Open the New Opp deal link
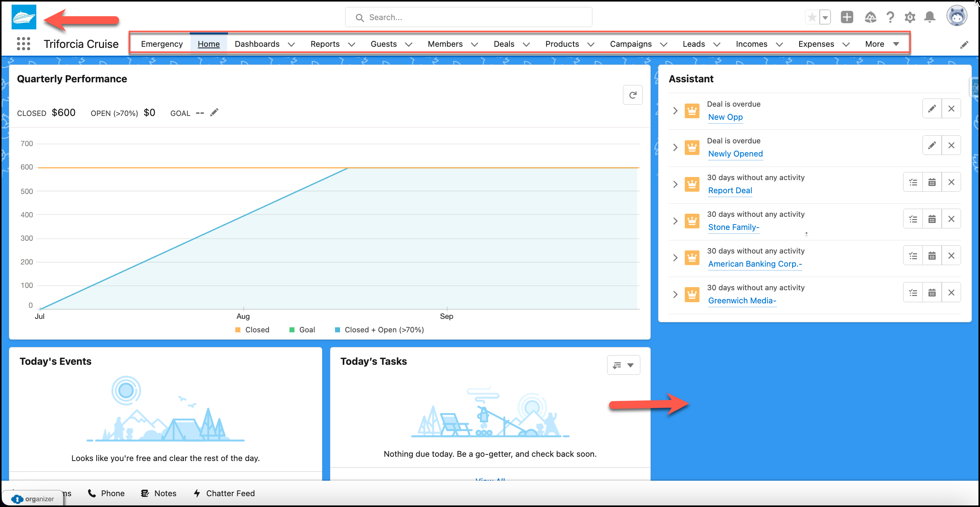 tap(725, 117)
